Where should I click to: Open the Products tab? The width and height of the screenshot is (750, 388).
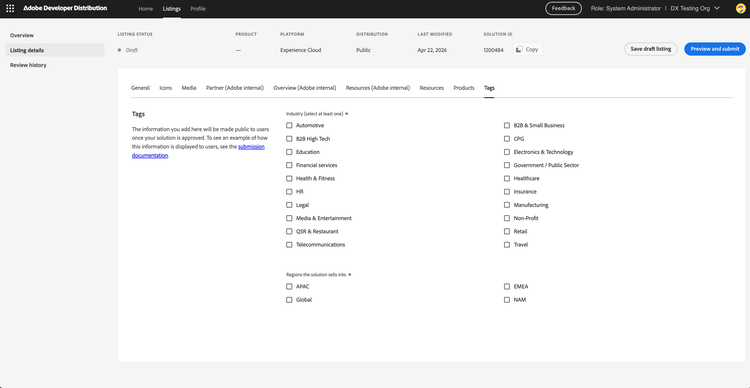pos(464,88)
